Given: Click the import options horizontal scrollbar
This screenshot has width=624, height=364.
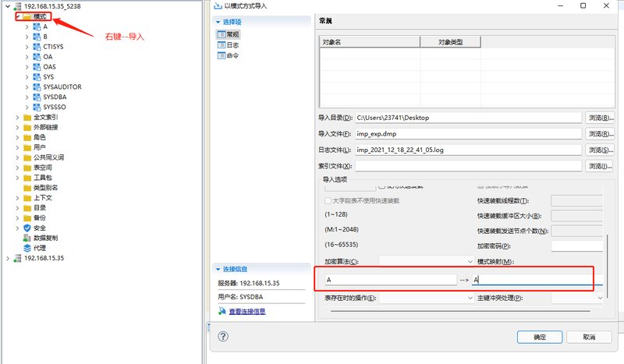Looking at the screenshot, I should [x=460, y=311].
